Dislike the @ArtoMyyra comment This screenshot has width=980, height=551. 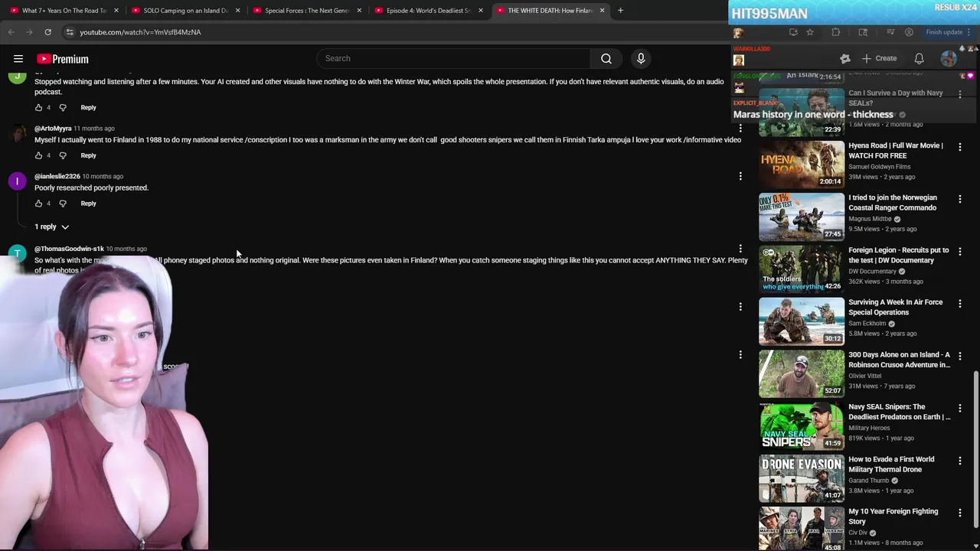click(x=63, y=155)
